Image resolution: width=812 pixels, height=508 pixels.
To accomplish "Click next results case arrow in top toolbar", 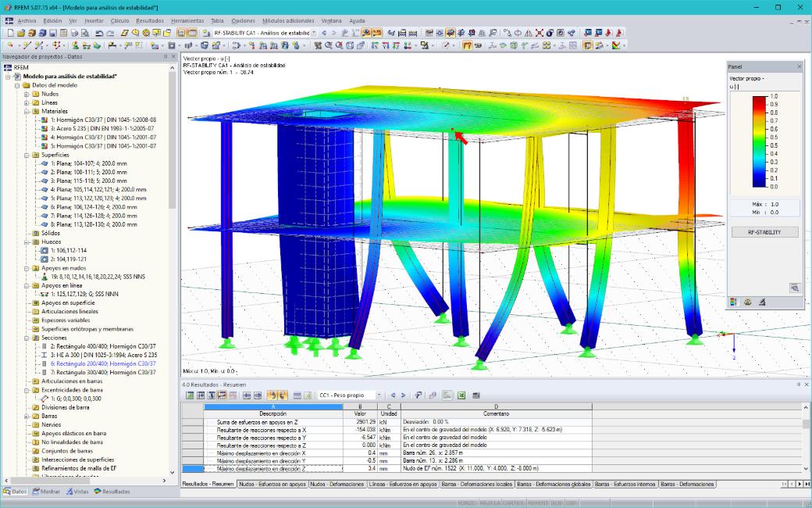I will [334, 33].
